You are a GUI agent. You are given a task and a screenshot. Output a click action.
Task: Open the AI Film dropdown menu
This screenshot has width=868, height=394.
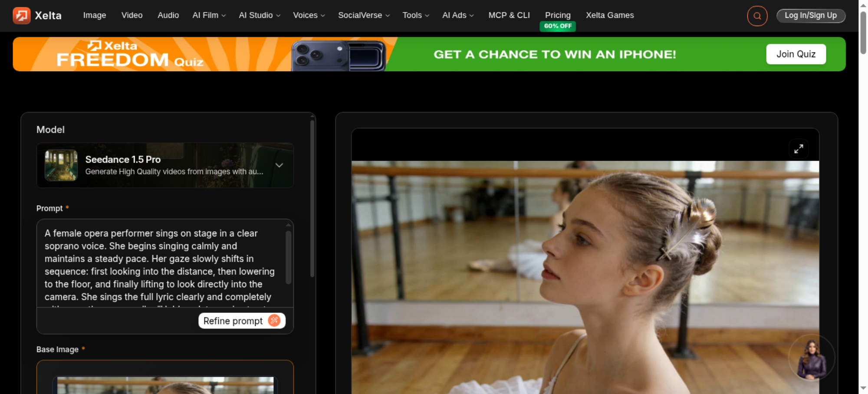(x=209, y=15)
